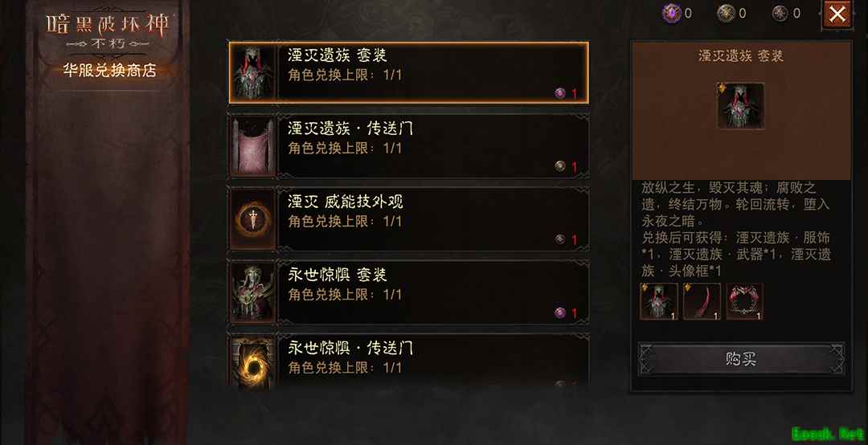Choose the 湮灭遗族 套装 list entry
Image resolution: width=868 pixels, height=445 pixels.
tap(408, 72)
